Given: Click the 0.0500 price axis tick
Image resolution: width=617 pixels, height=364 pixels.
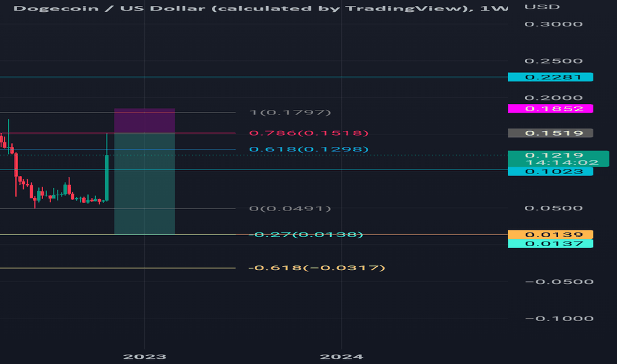Looking at the screenshot, I should 553,208.
